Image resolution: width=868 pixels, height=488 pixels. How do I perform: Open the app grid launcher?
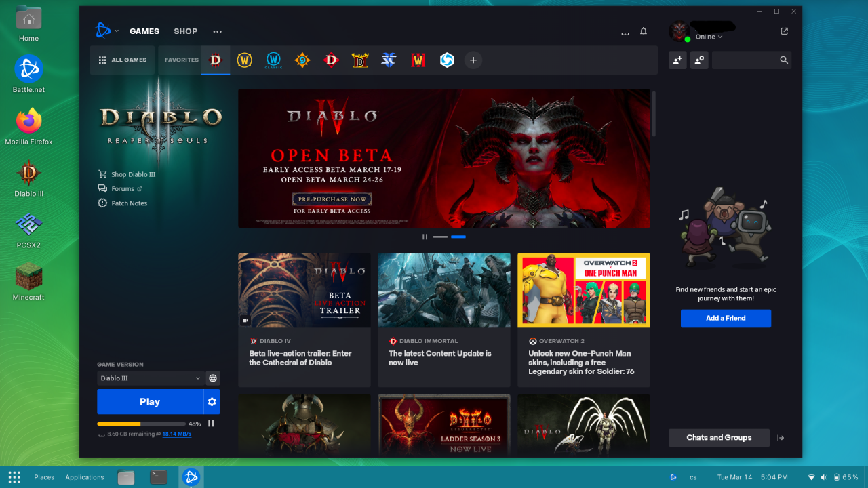click(14, 477)
